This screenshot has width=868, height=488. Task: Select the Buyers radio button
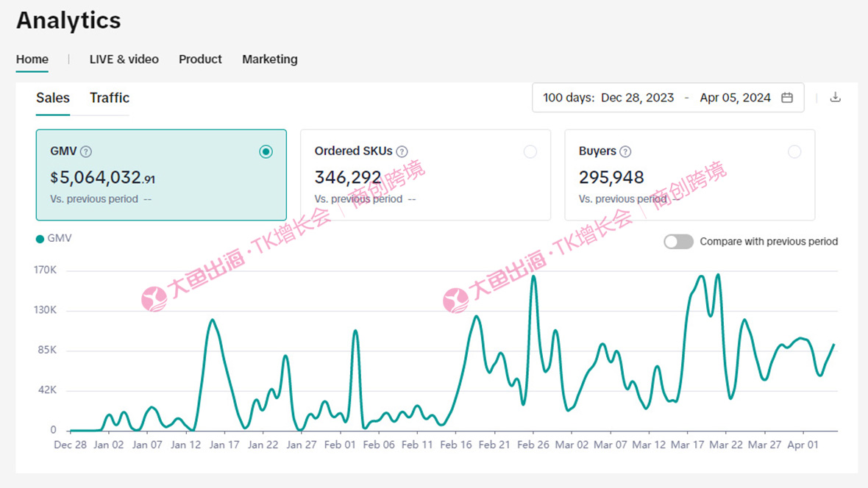(794, 151)
